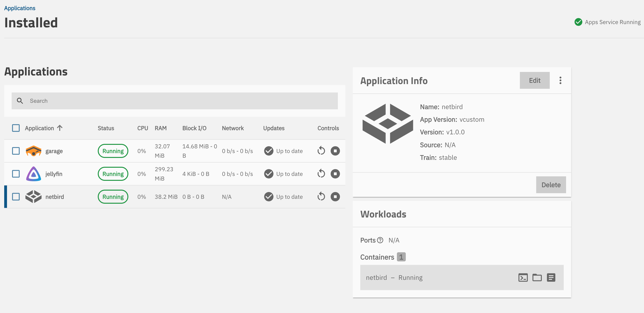Restart the jellyfin application

321,174
